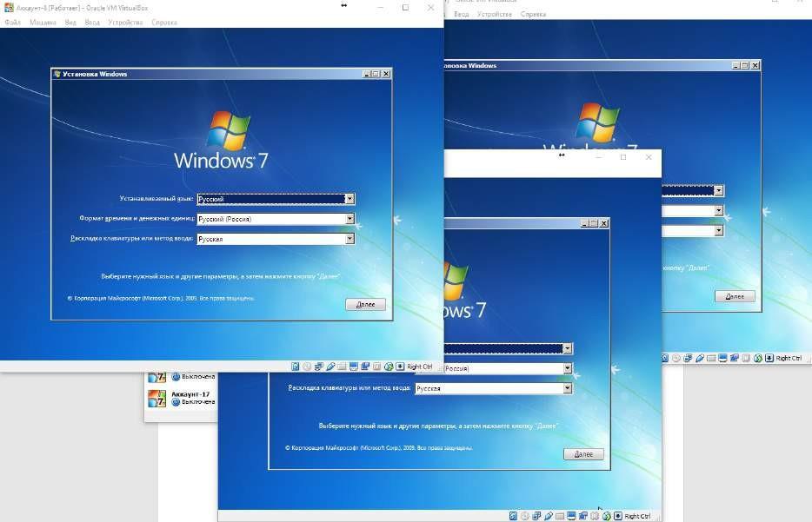812x522 pixels.
Task: Click optical drive icon in right VM window status bar
Action: tap(676, 358)
